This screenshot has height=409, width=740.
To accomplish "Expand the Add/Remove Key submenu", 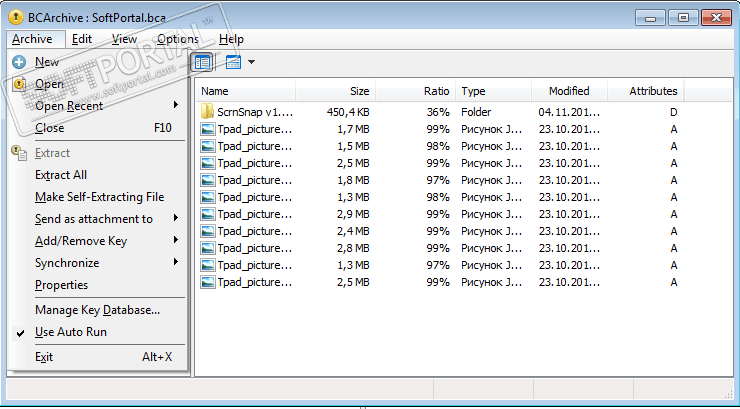I will pyautogui.click(x=97, y=241).
